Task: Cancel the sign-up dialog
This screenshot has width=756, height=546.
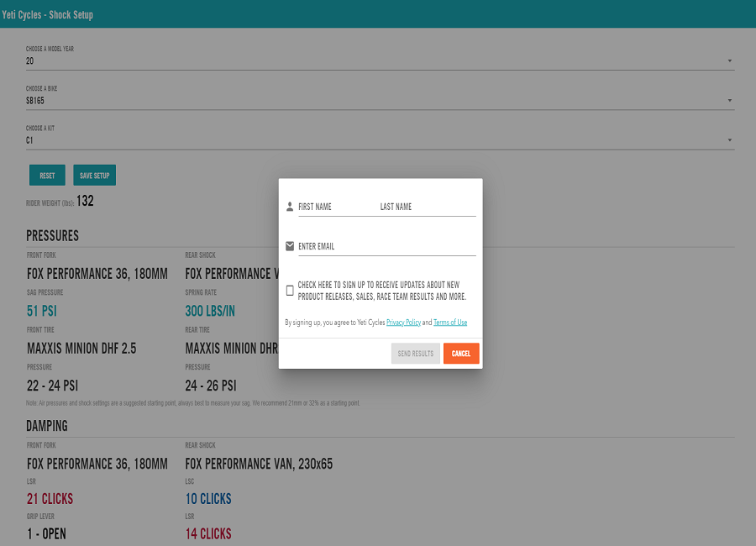Action: click(x=461, y=354)
